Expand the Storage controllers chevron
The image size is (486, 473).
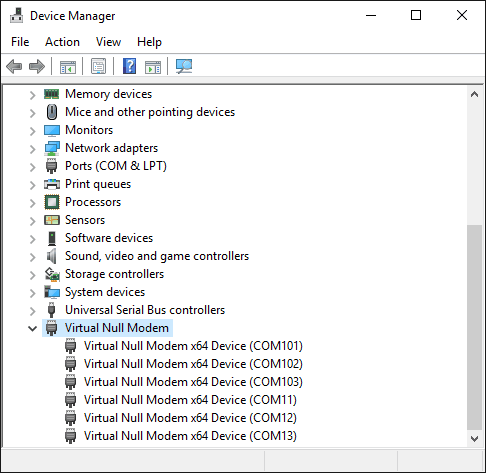(x=32, y=275)
